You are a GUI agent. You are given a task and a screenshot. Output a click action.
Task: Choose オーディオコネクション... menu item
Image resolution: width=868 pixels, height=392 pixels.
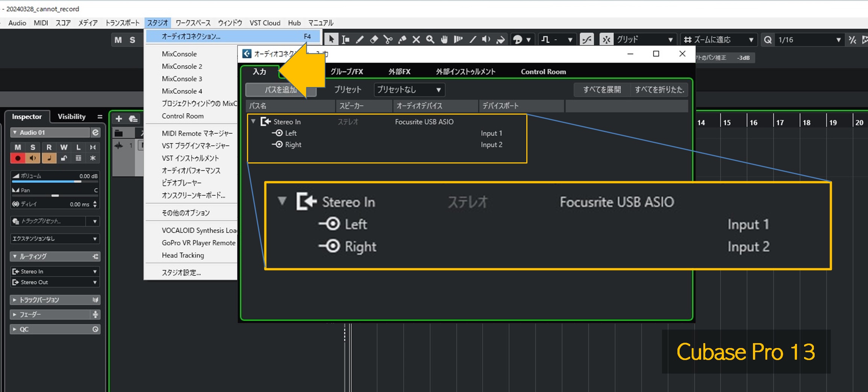coord(233,36)
